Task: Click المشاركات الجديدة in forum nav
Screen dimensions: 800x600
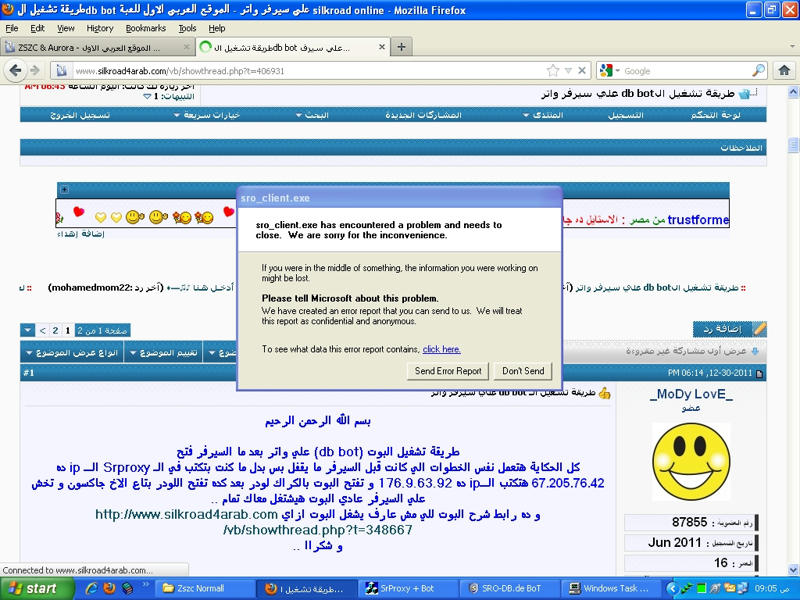Action: tap(423, 115)
